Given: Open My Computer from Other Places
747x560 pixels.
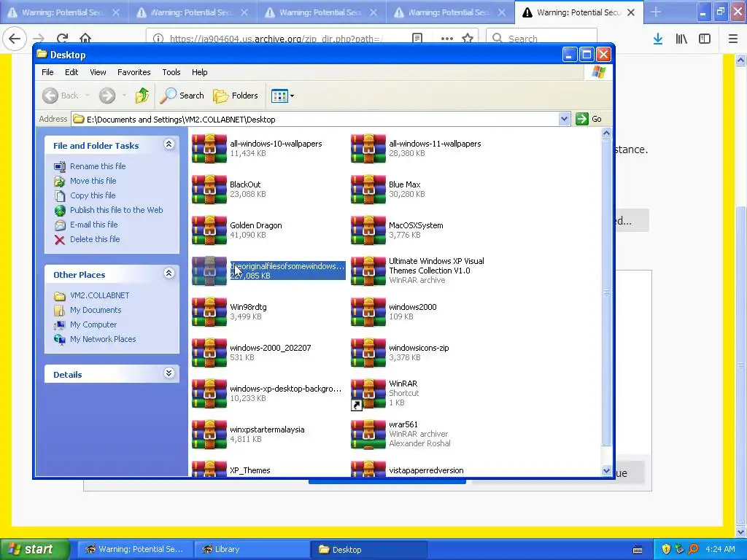Looking at the screenshot, I should tap(93, 324).
